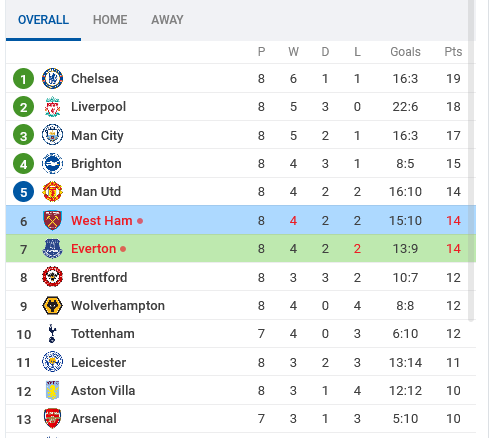Click the Arsenal cannon crest
This screenshot has height=438, width=489.
[x=52, y=419]
